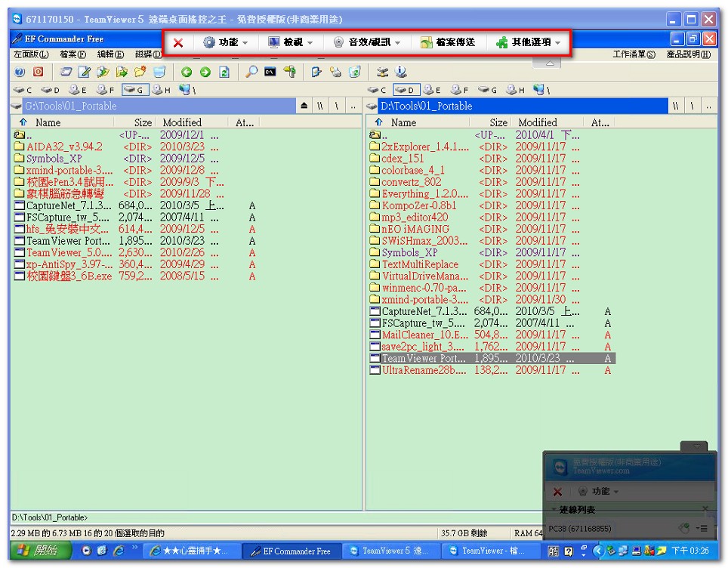Open the 其他選項 extras menu
Image resolution: width=728 pixels, height=568 pixels.
[x=529, y=43]
